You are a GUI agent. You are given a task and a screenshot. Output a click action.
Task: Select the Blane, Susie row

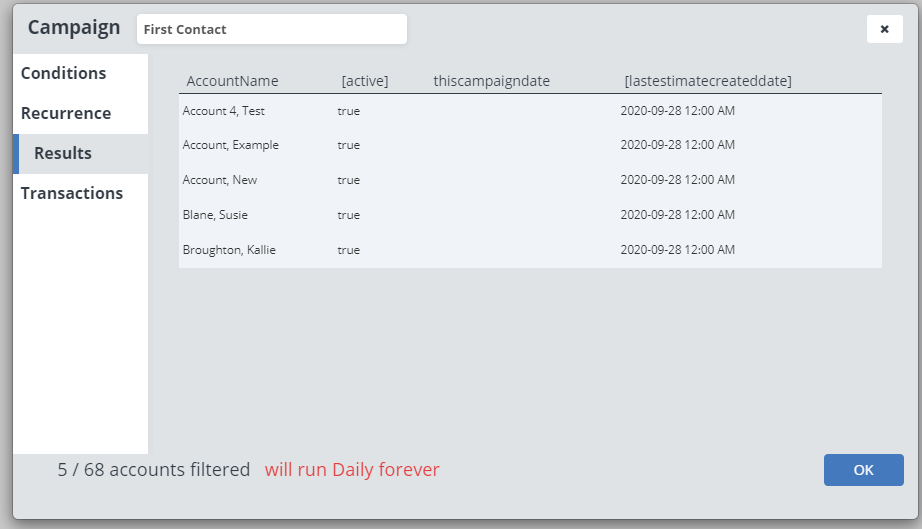click(x=215, y=215)
